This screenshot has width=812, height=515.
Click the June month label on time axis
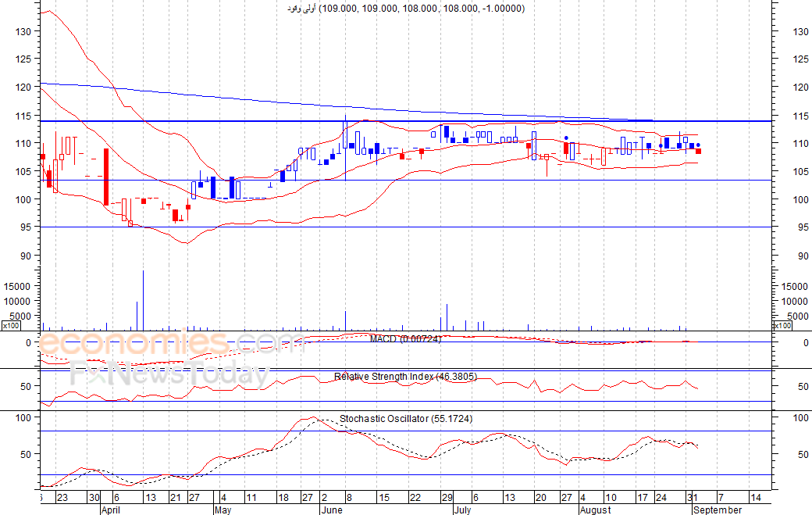332,510
